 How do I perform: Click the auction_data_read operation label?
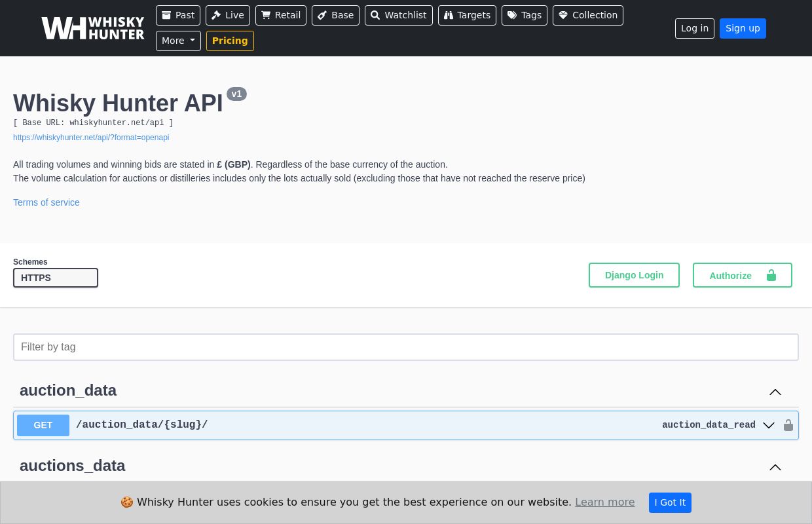[x=709, y=425]
